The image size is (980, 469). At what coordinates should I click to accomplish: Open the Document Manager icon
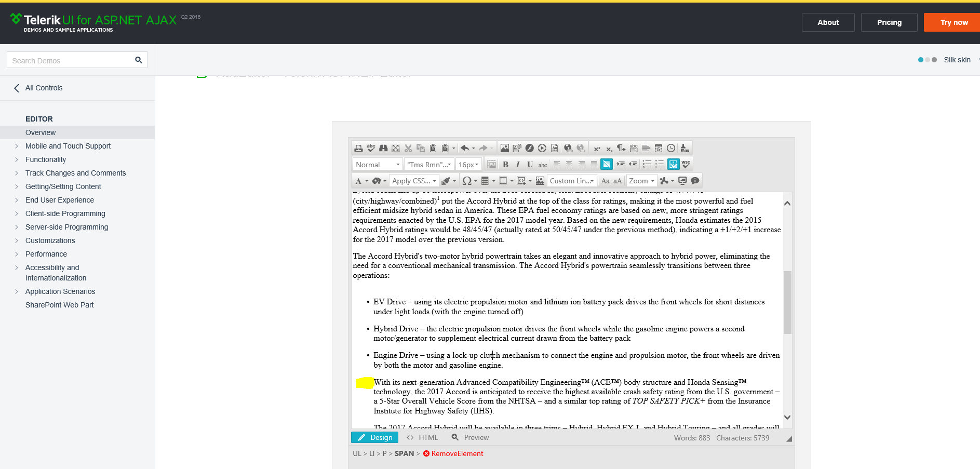[517, 149]
